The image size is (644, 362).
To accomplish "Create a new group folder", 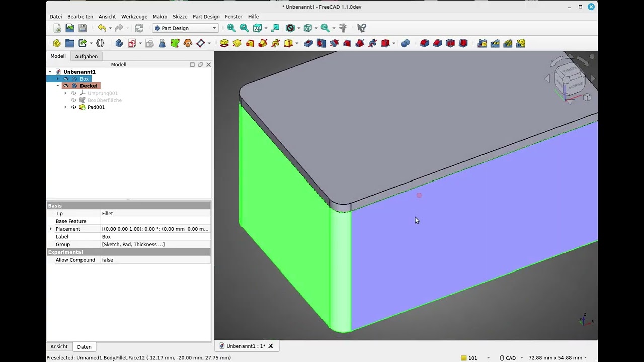I will coord(70,43).
